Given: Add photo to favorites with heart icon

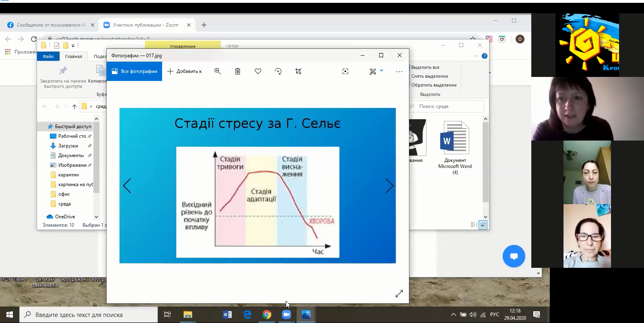Looking at the screenshot, I should coord(258,71).
